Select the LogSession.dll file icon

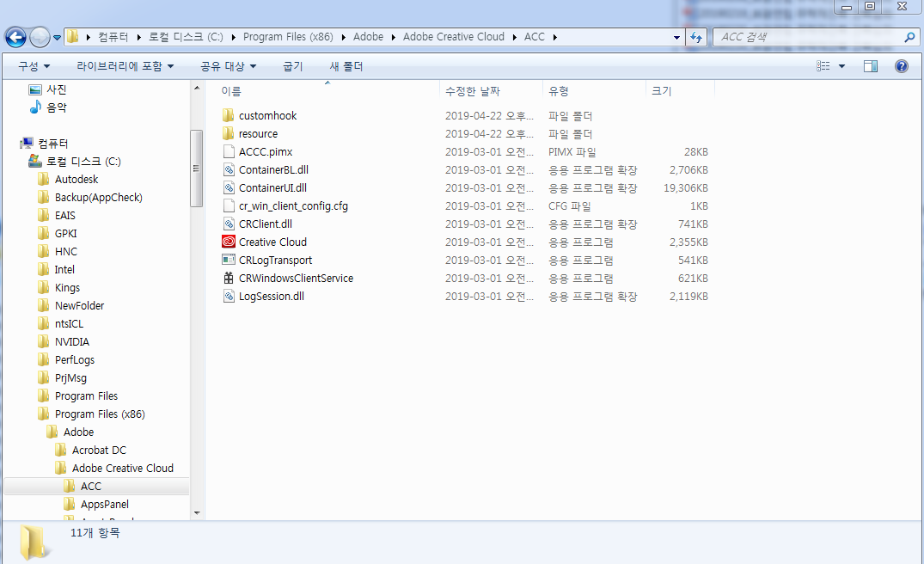[x=229, y=296]
